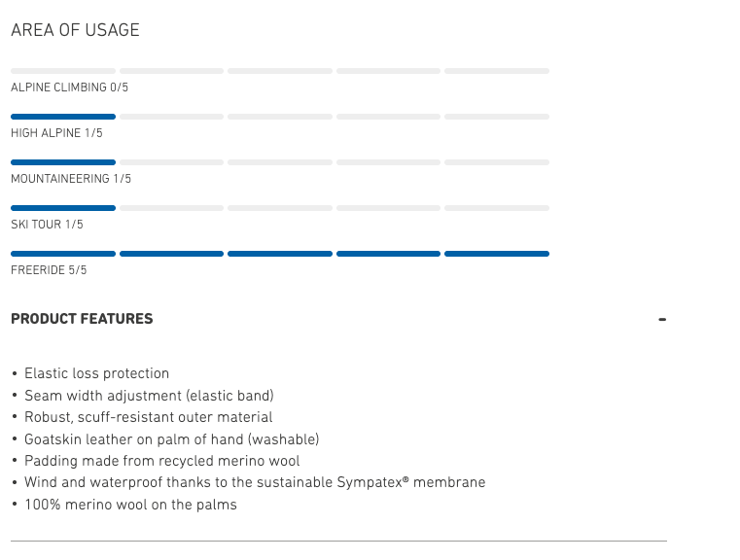Click the first segment of Alpine Climbing bar
740x560 pixels.
(63, 71)
